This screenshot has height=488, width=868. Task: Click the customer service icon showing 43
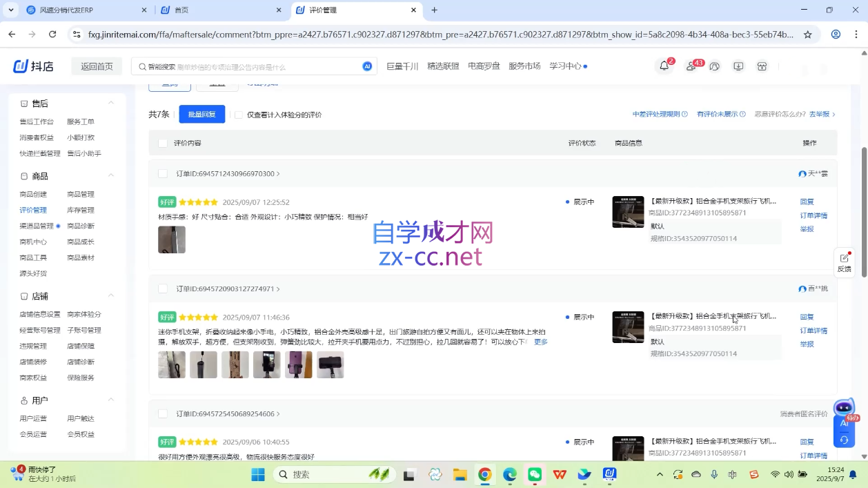click(x=691, y=66)
